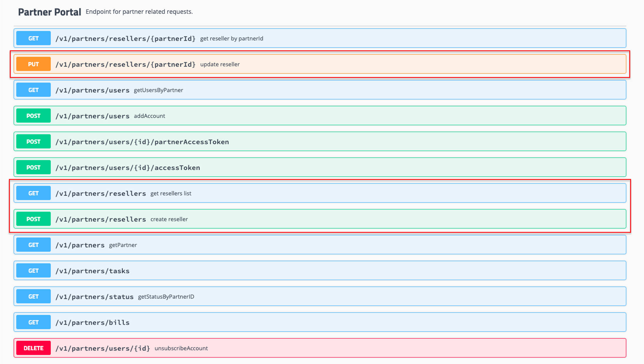Viewport: 644px width, 364px height.
Task: Open /v1/partners/users path in addAccount row
Action: coord(93,116)
